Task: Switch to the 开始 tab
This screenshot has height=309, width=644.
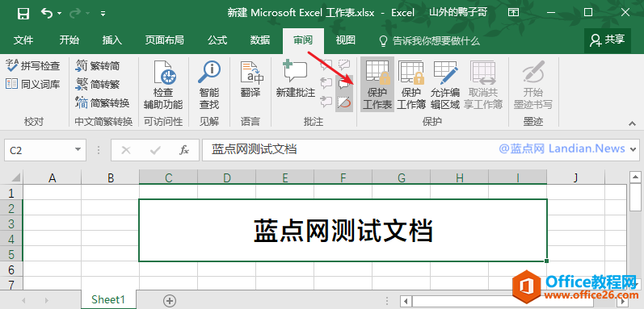Action: point(69,40)
